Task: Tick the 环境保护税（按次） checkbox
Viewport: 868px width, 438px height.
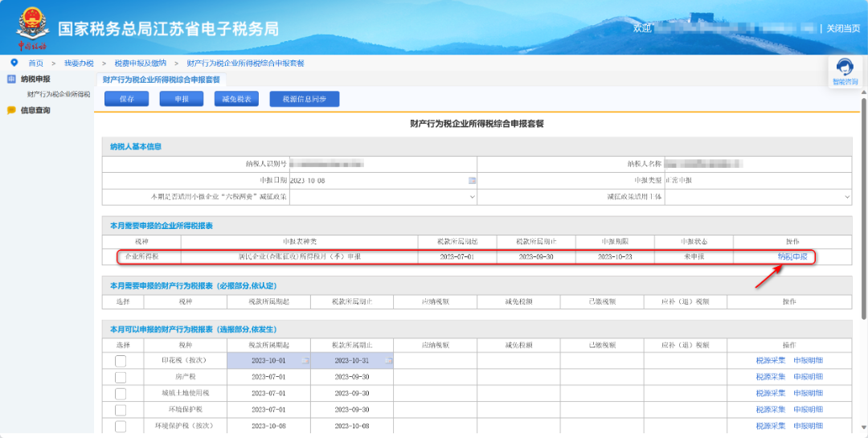Action: tap(121, 427)
